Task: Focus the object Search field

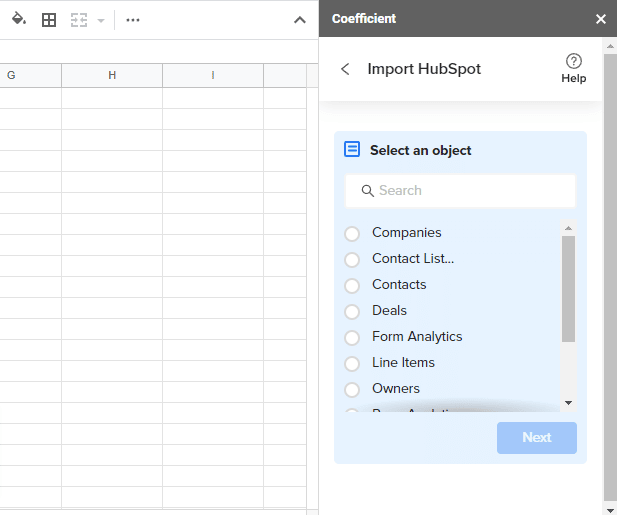Action: coord(460,191)
